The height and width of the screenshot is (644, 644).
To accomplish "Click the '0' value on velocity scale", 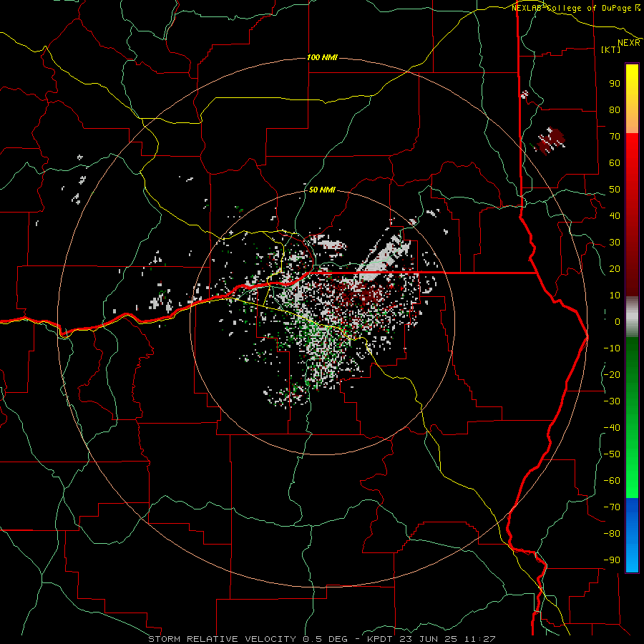I will (x=618, y=321).
